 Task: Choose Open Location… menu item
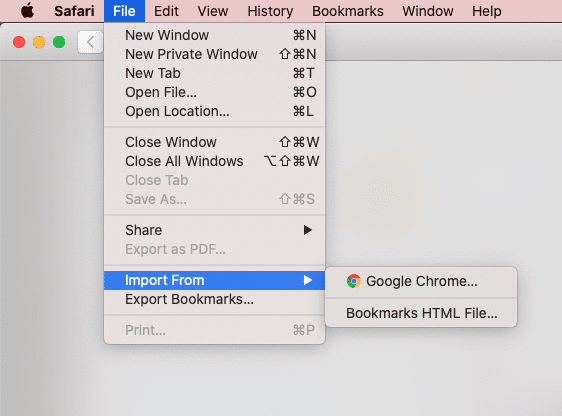click(x=214, y=111)
